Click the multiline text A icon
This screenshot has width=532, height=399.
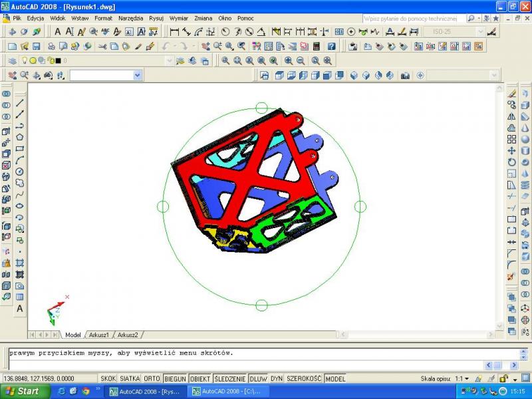click(x=57, y=31)
